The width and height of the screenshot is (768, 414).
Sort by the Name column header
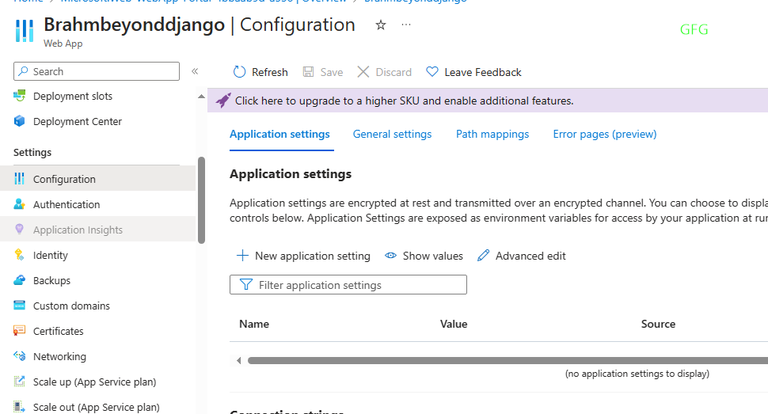pyautogui.click(x=254, y=324)
